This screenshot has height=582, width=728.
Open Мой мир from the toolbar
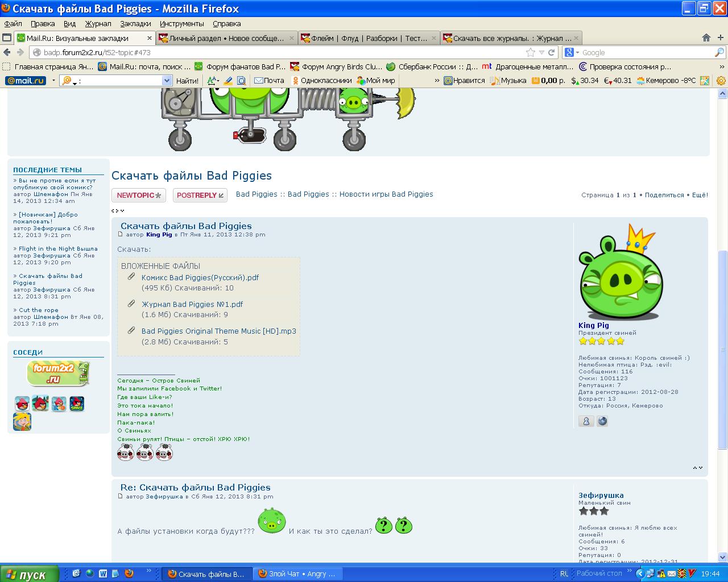pos(376,81)
